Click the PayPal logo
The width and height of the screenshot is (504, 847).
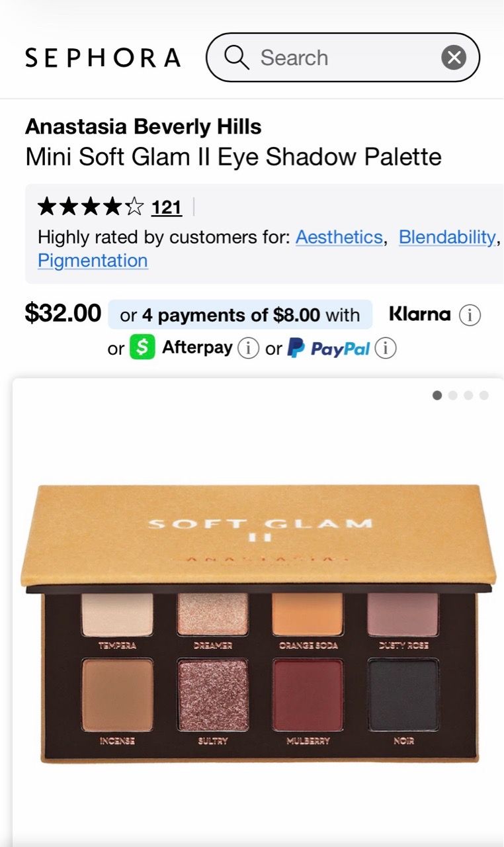pyautogui.click(x=328, y=348)
